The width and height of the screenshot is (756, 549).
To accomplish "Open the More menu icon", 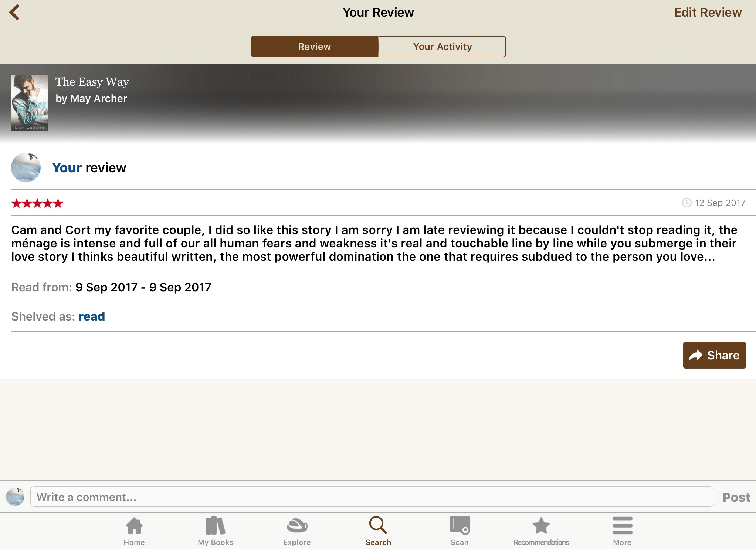I will click(622, 526).
